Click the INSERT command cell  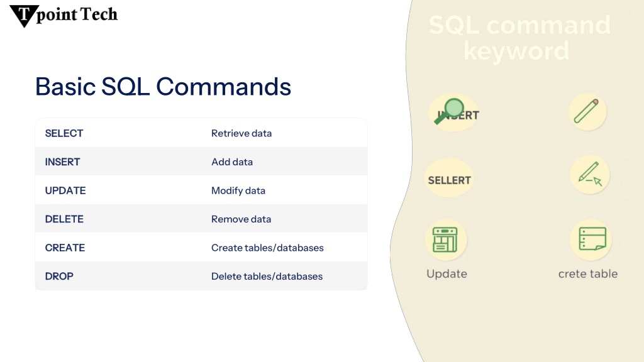tap(62, 162)
